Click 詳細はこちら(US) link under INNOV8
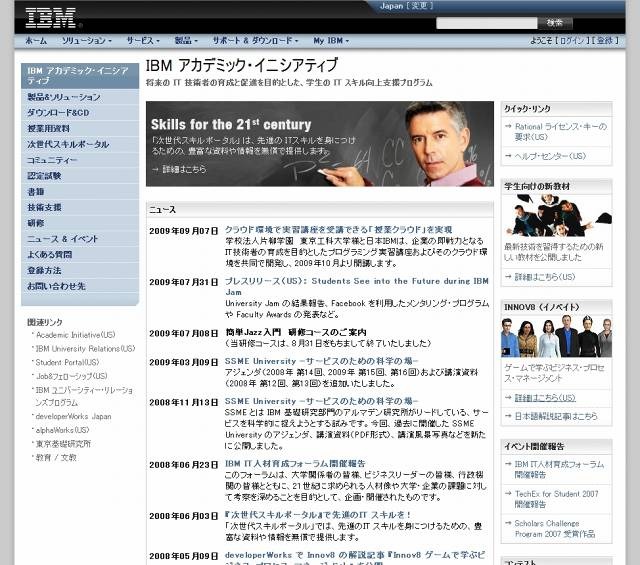The width and height of the screenshot is (640, 565). [x=545, y=398]
